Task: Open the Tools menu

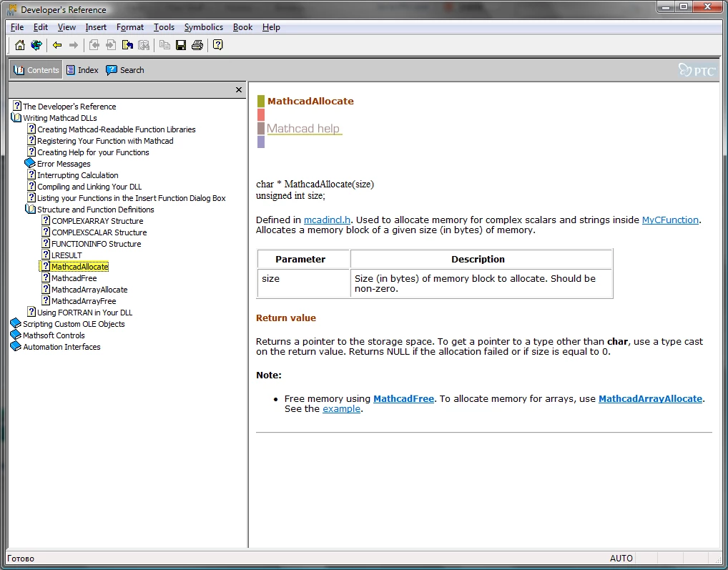Action: pyautogui.click(x=164, y=27)
